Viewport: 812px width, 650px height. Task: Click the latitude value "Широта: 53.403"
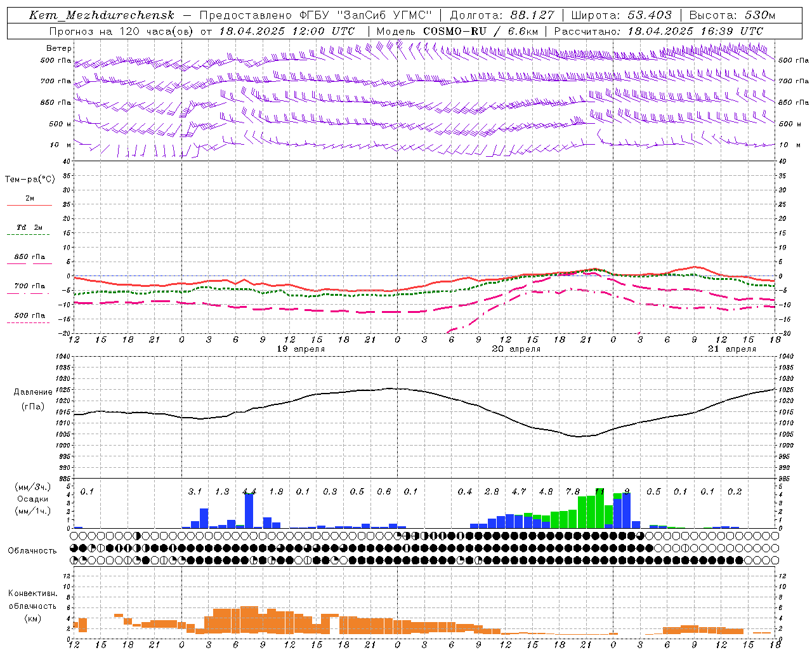pyautogui.click(x=622, y=15)
